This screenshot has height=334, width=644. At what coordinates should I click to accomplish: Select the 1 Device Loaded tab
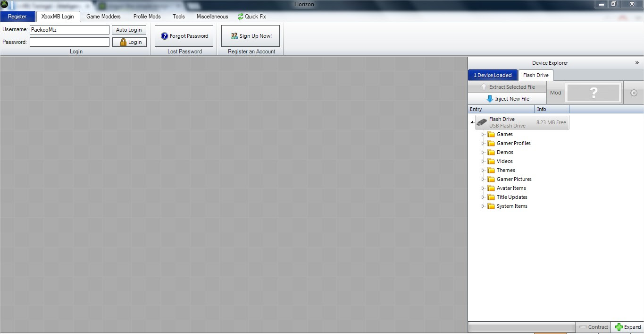click(x=493, y=75)
